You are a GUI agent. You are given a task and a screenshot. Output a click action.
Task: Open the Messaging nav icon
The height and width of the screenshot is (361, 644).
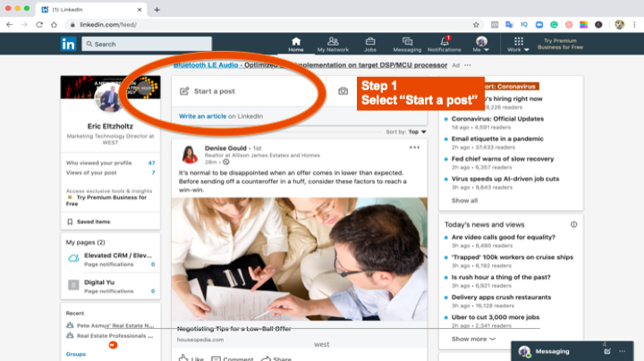407,43
